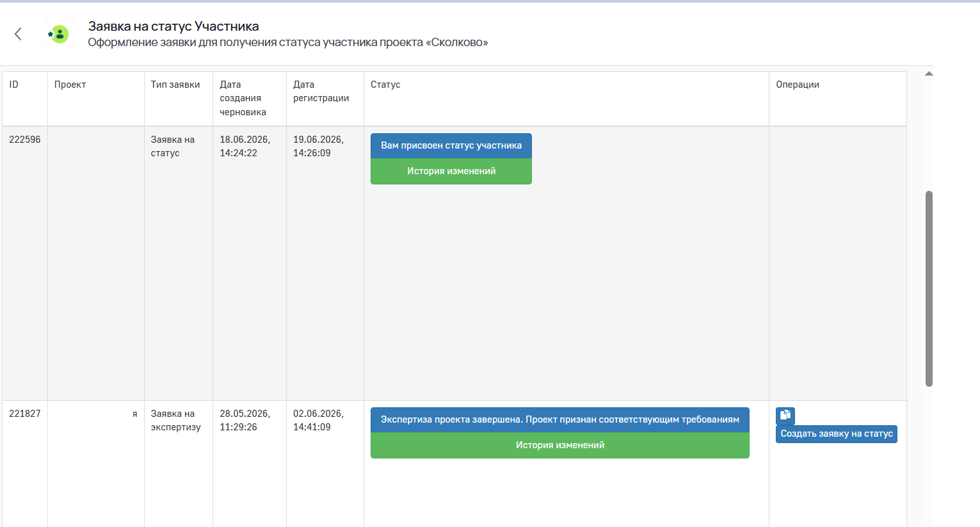Go back using the left chevron arrow
This screenshot has width=980, height=527.
18,34
